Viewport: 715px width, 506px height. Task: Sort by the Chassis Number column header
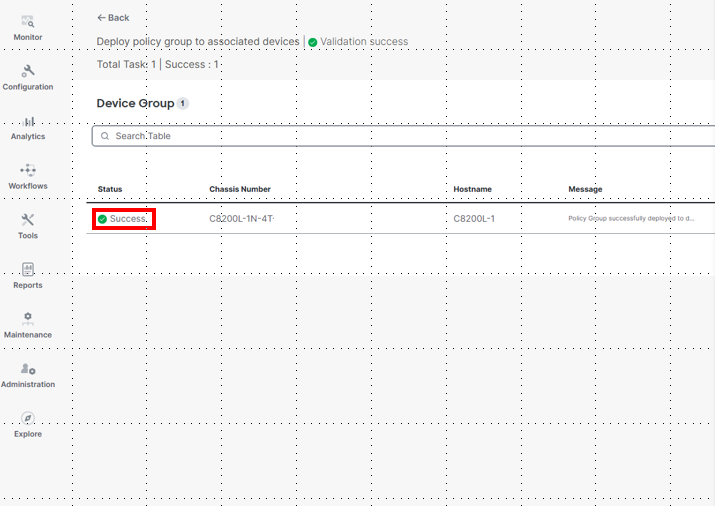240,189
